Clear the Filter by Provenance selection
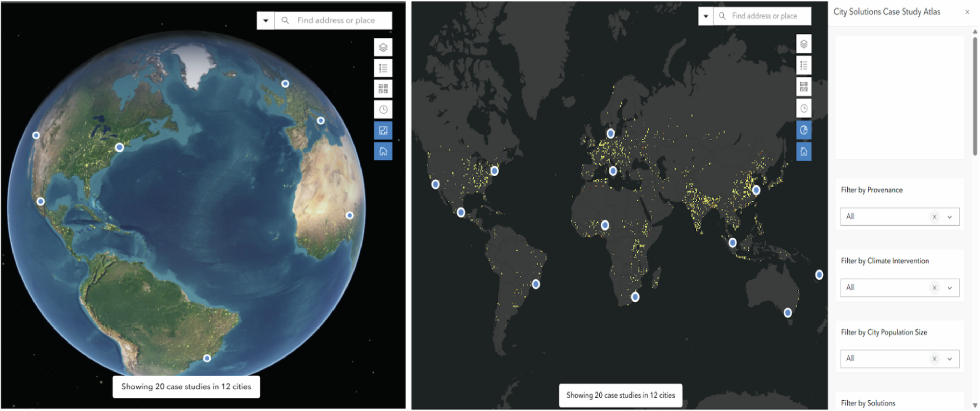 tap(934, 217)
